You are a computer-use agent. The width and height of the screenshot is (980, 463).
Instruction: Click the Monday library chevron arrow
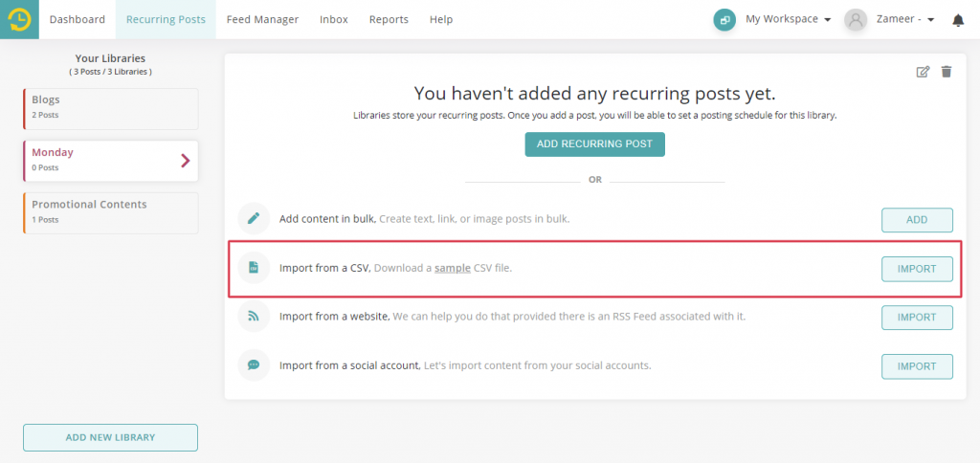coord(185,161)
